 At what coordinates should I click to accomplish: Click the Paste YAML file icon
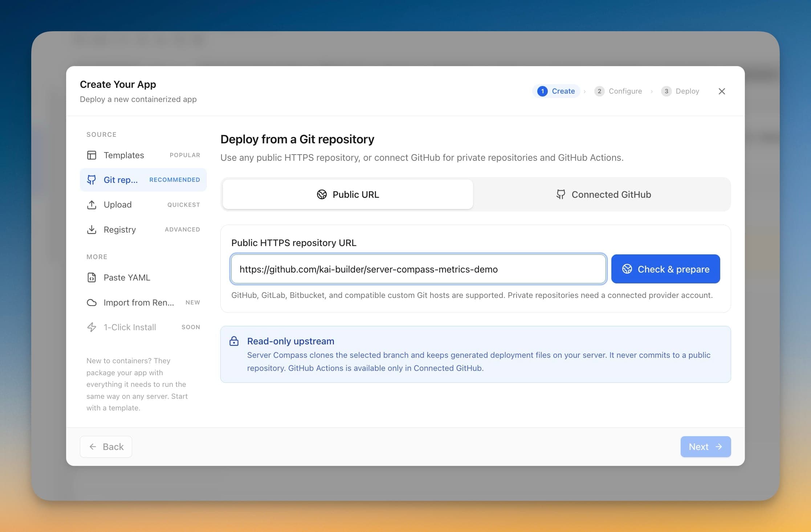[91, 278]
